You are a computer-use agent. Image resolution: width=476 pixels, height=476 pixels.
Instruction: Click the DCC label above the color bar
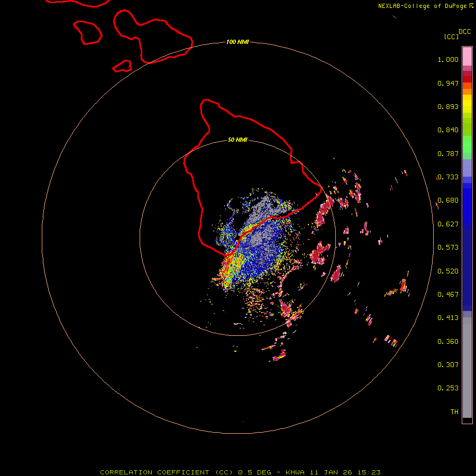tap(465, 32)
